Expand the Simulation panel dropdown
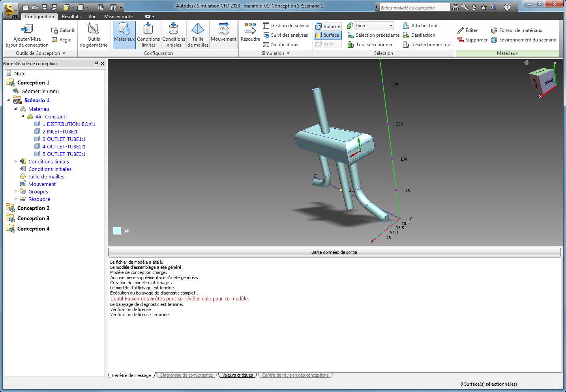The height and width of the screenshot is (392, 566). [x=276, y=53]
